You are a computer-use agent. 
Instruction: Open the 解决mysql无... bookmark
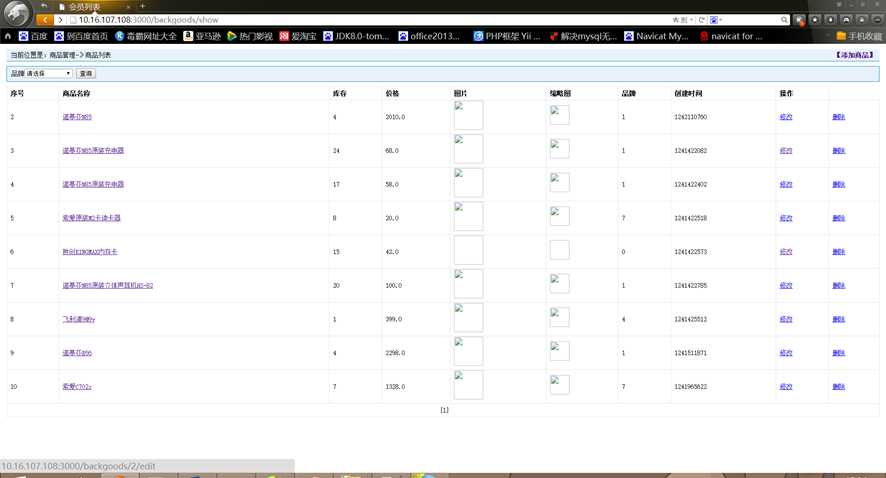[583, 36]
